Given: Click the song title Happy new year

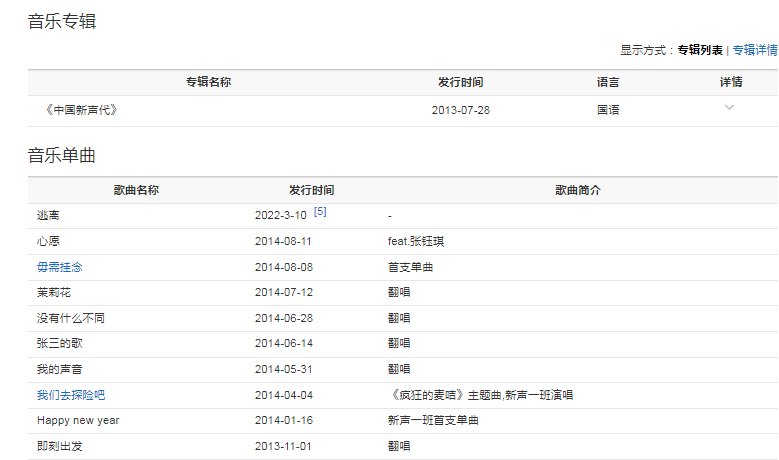Looking at the screenshot, I should [x=78, y=420].
